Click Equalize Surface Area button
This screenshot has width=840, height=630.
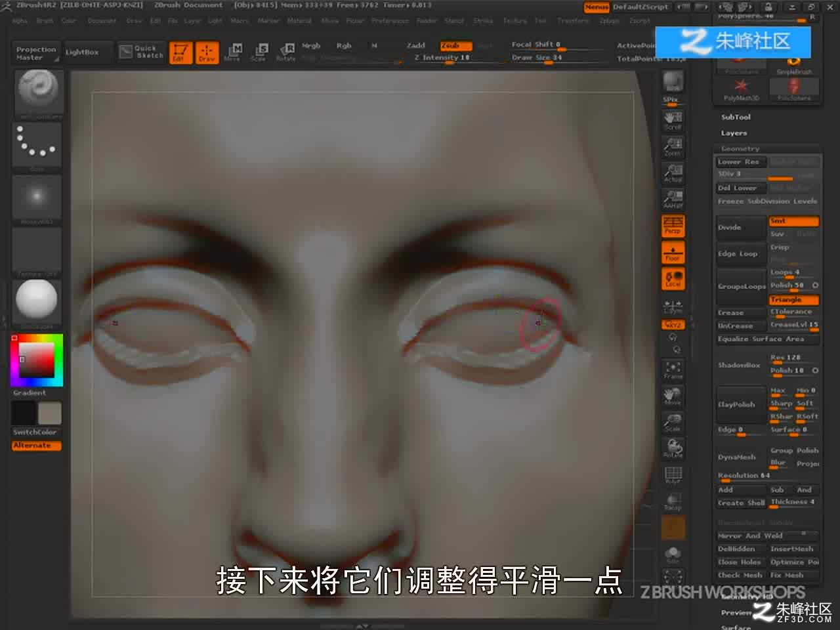(x=767, y=339)
